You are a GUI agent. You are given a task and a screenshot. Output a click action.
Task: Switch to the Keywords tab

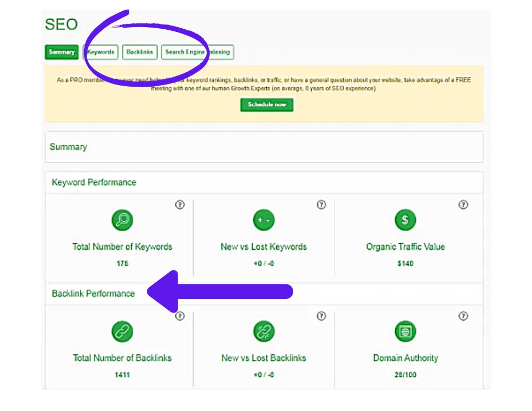(x=101, y=52)
